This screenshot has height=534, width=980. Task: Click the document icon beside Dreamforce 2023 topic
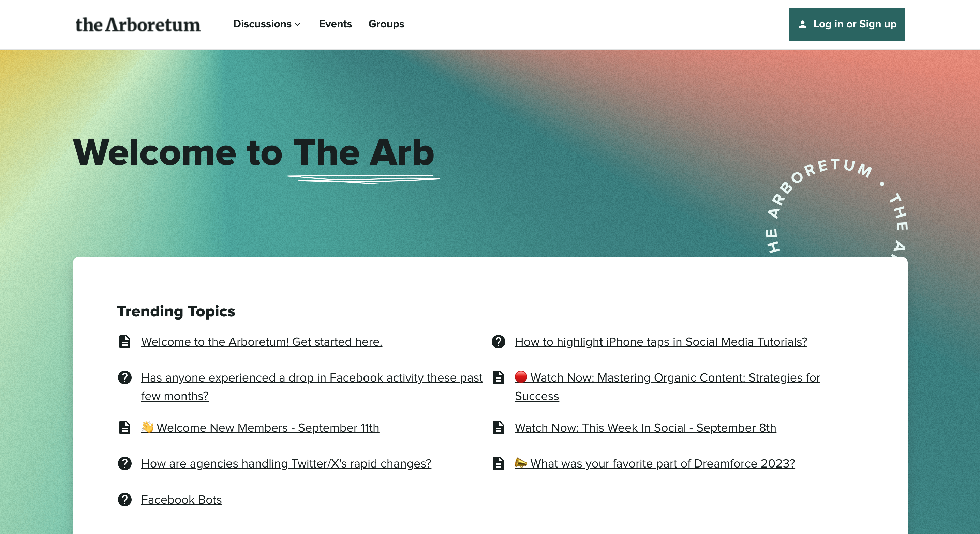pyautogui.click(x=499, y=463)
